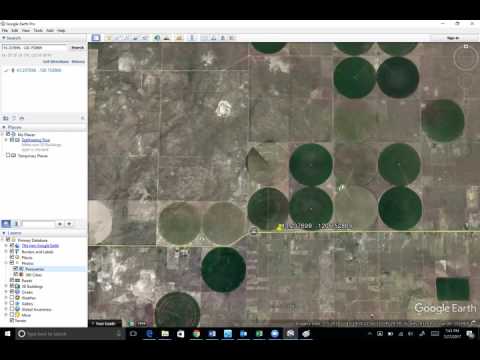The width and height of the screenshot is (480, 360).
Task: Open Google Chrome from the taskbar
Action: pyautogui.click(x=196, y=333)
